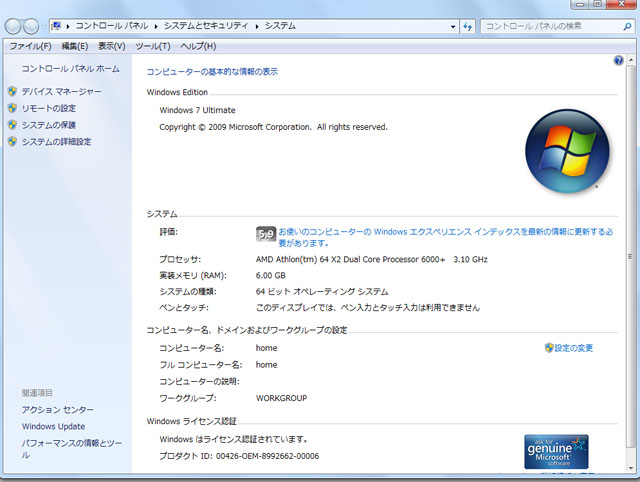
Task: Click the AMD Athlon processor value text
Action: [x=371, y=259]
